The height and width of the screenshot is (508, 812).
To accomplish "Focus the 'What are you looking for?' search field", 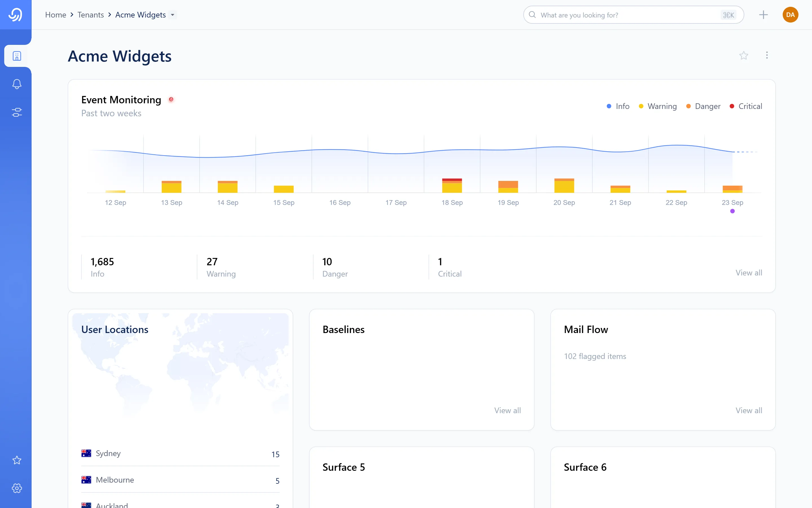I will 634,15.
